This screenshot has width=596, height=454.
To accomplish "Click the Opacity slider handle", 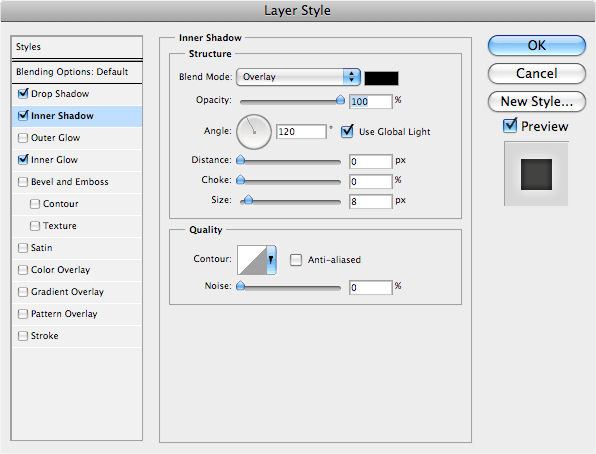I will 340,100.
